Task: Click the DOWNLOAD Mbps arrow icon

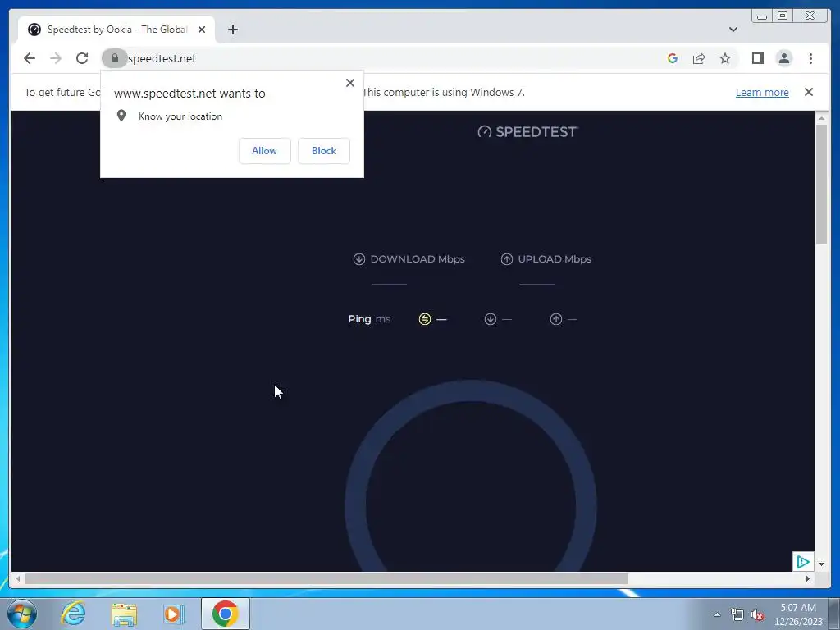Action: coord(359,259)
